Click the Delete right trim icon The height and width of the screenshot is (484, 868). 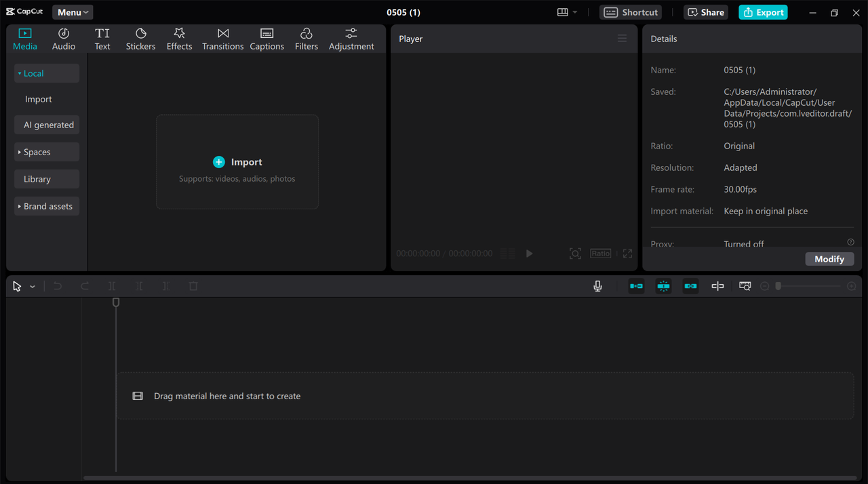(x=166, y=287)
